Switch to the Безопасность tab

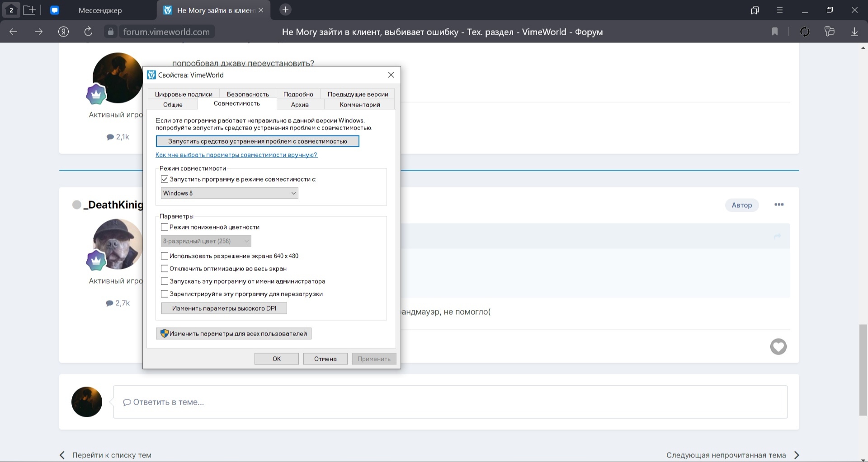[x=248, y=94]
